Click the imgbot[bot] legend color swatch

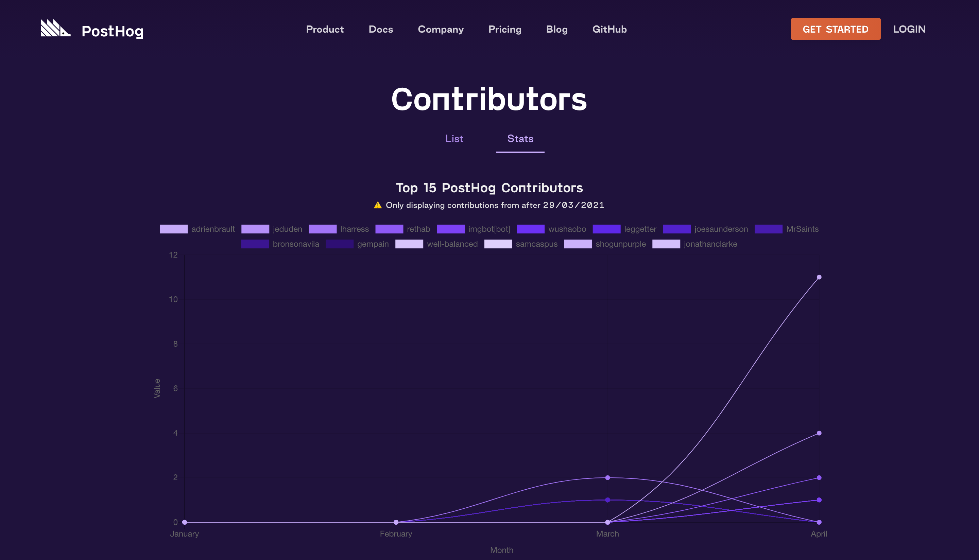[450, 229]
